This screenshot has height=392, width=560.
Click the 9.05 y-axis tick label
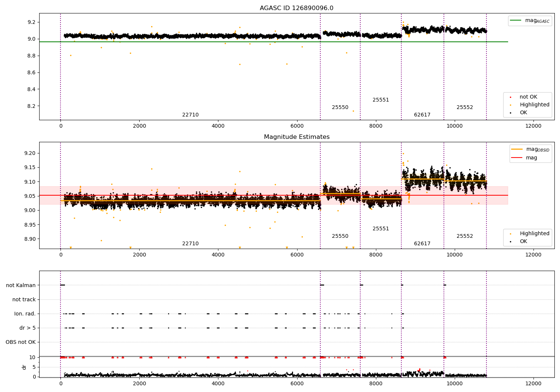click(29, 196)
